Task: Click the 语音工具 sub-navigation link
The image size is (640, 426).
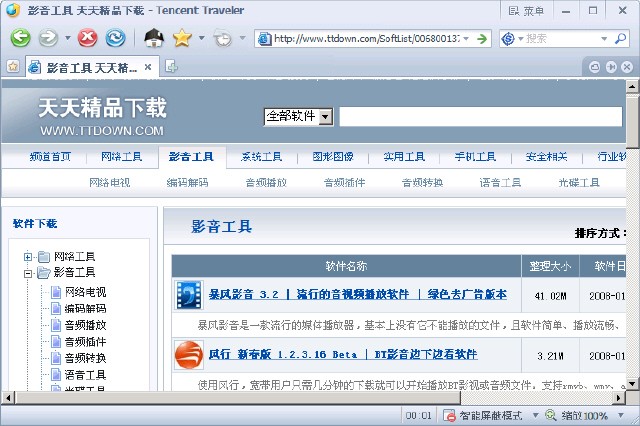Action: pos(500,182)
